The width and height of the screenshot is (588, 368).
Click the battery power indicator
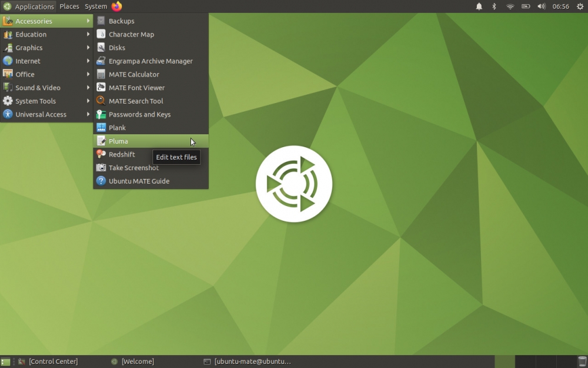pos(526,6)
